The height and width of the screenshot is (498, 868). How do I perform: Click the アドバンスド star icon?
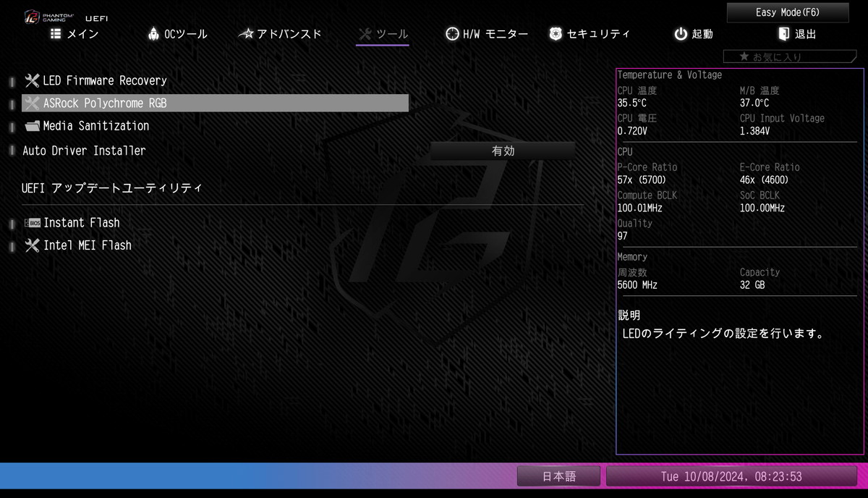pos(247,34)
